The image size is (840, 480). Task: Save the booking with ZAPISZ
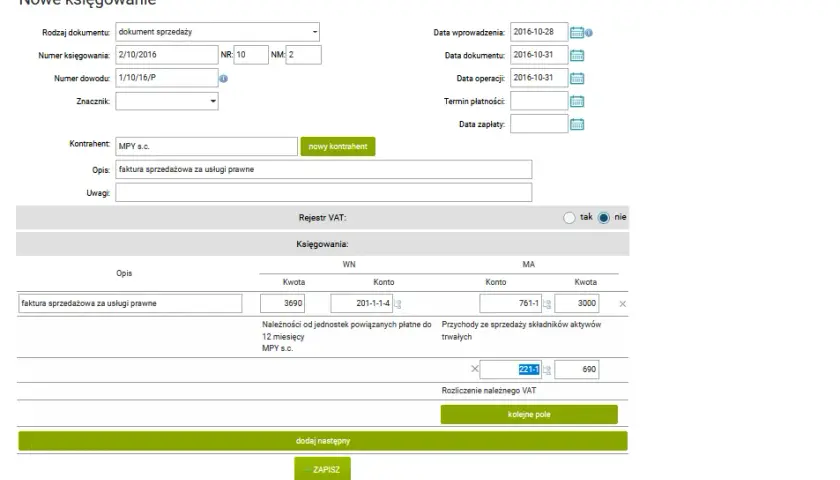point(322,469)
